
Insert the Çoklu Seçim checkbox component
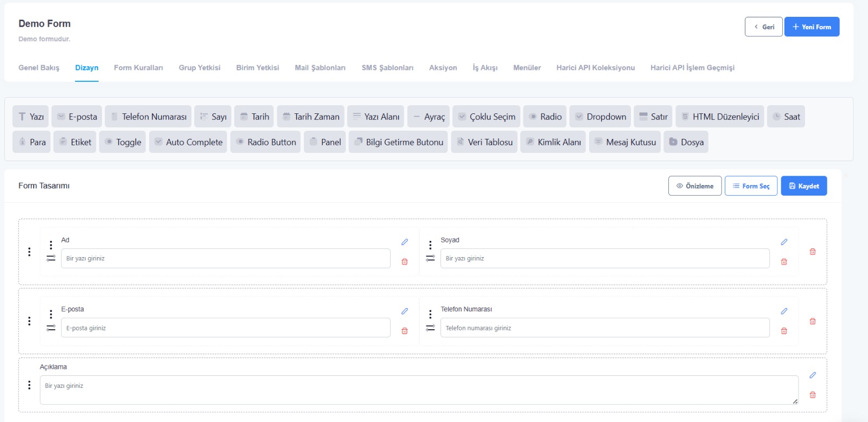coord(486,117)
